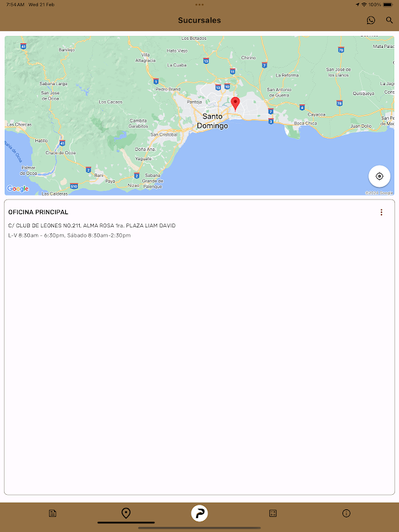Screen dimensions: 399x532
Task: Tap the Villa Altagracia label on map
Action: pos(146,57)
